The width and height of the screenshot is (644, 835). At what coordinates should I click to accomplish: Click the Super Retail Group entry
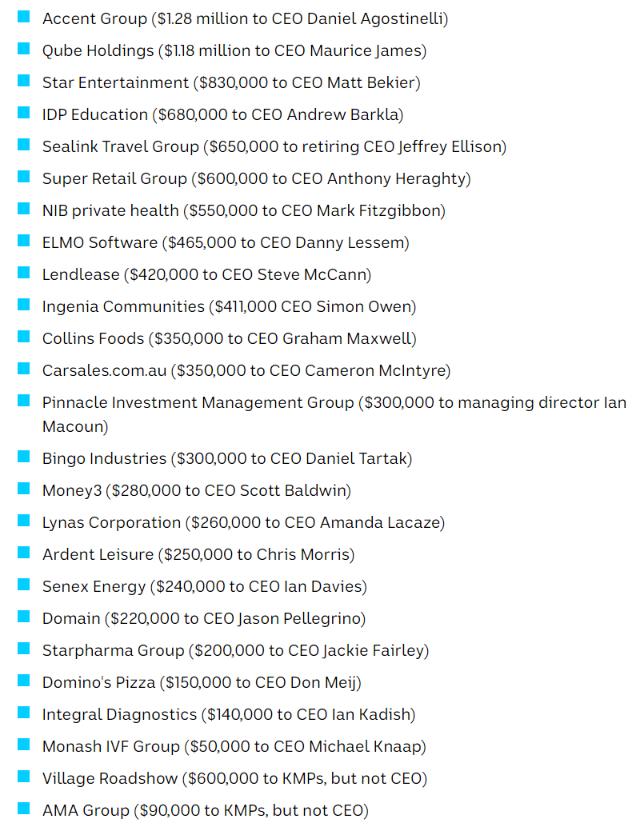256,178
